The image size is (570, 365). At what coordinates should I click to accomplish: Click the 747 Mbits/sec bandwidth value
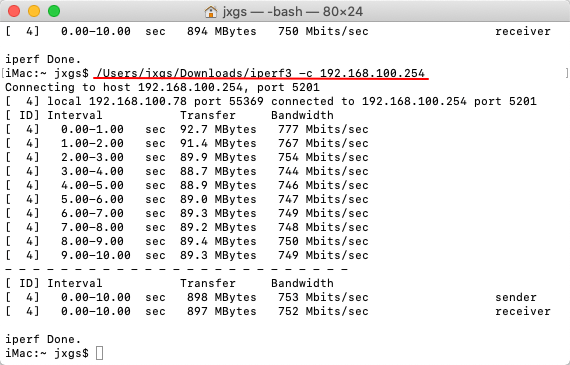pyautogui.click(x=323, y=199)
